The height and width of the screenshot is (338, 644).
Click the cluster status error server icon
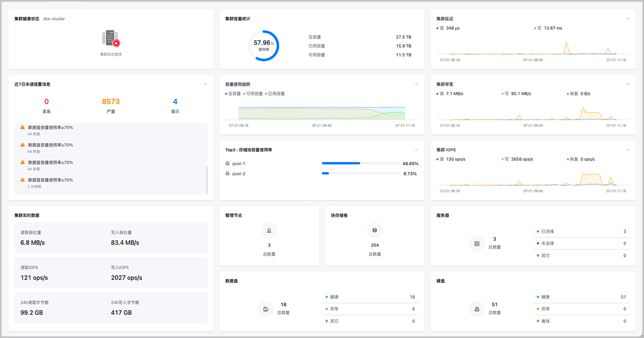pyautogui.click(x=111, y=39)
